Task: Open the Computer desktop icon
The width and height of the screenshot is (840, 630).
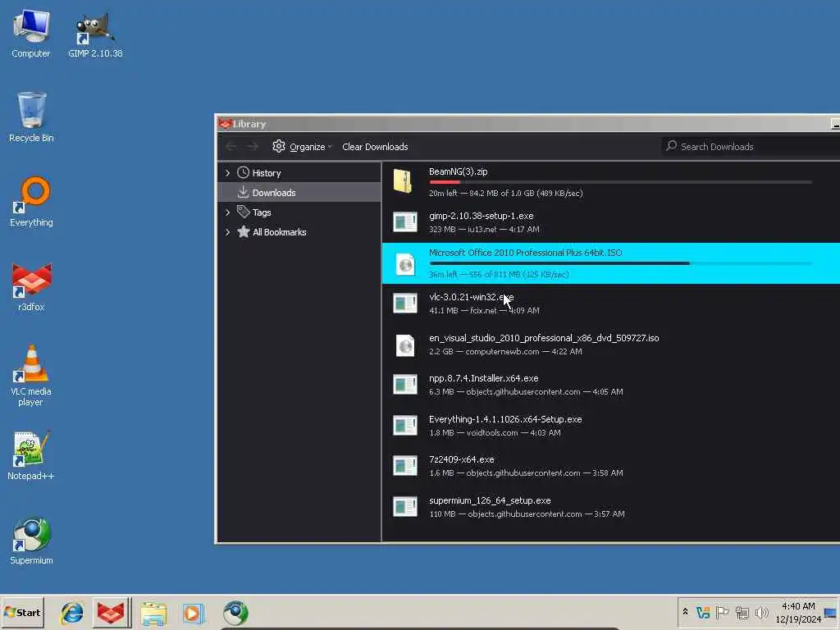Action: click(x=31, y=33)
